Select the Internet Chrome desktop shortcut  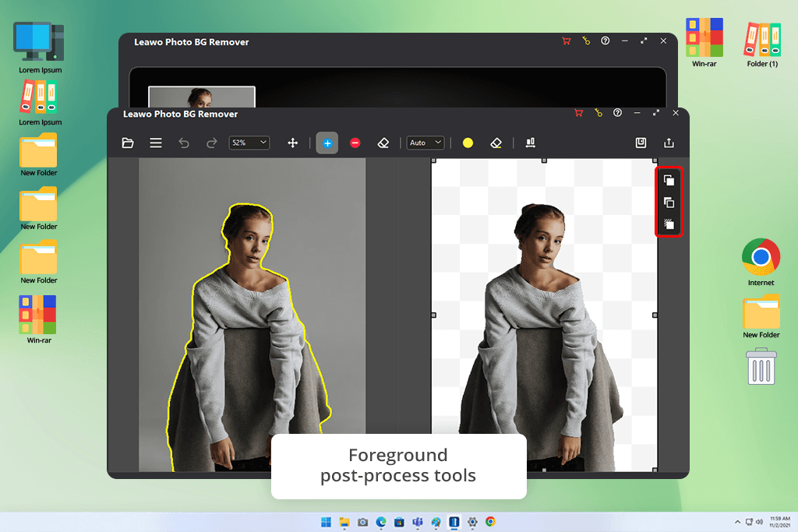pyautogui.click(x=761, y=262)
